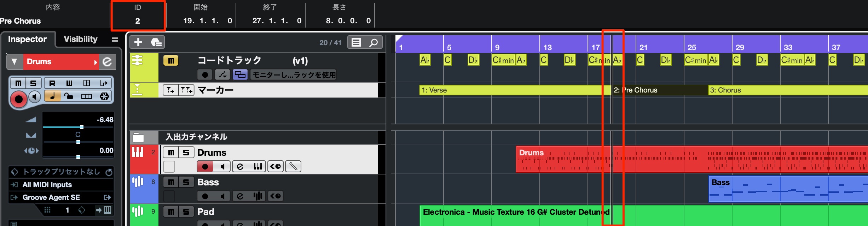Mute the Drums track in track list
868x226 pixels.
[x=171, y=153]
